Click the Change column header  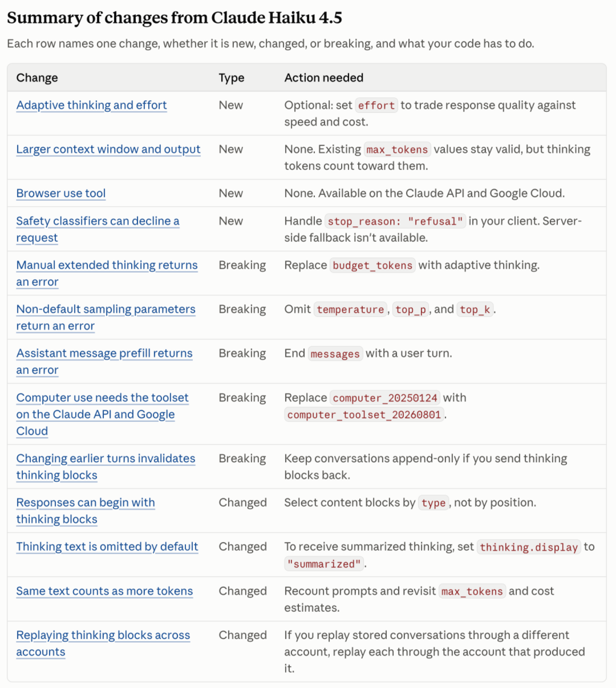tap(37, 78)
